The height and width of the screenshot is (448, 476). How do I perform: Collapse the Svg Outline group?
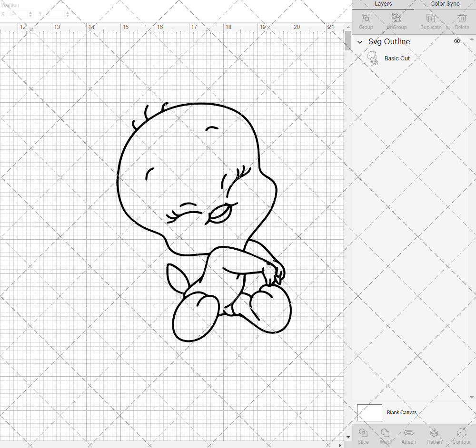[x=360, y=42]
